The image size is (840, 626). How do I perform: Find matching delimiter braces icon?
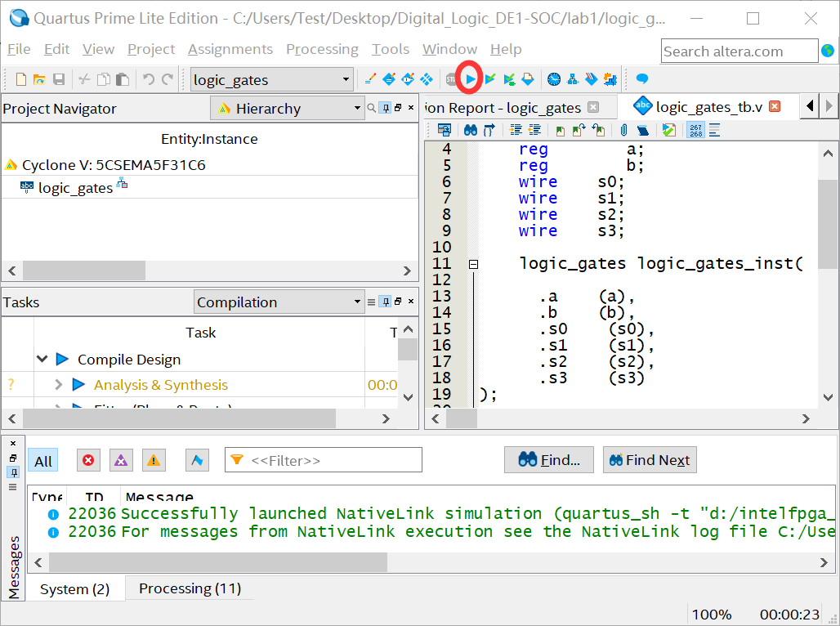489,130
